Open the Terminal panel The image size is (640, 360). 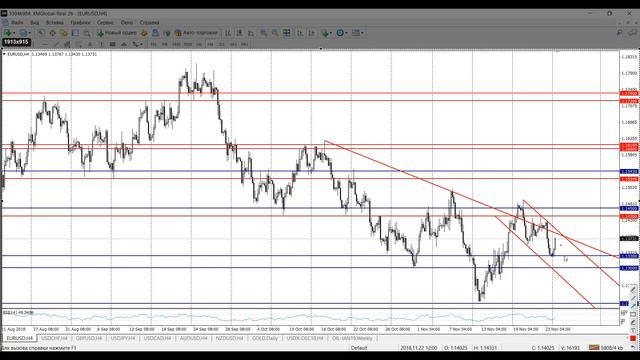tap(75, 33)
